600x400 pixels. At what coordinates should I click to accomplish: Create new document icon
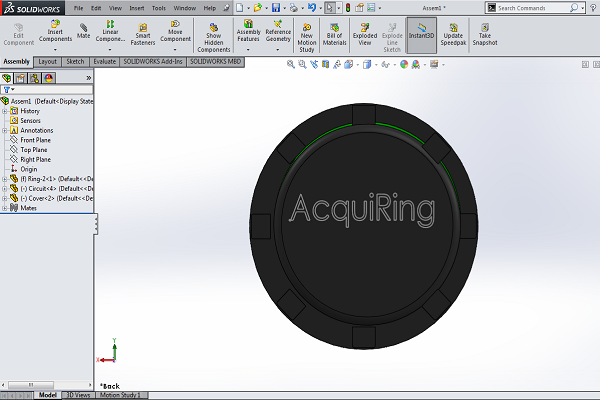click(x=240, y=8)
